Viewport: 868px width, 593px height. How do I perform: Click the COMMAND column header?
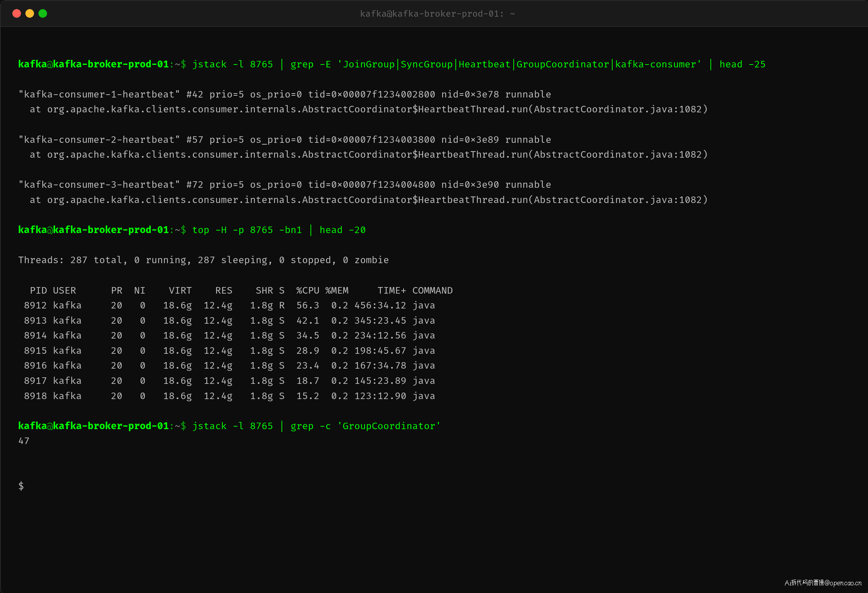433,290
